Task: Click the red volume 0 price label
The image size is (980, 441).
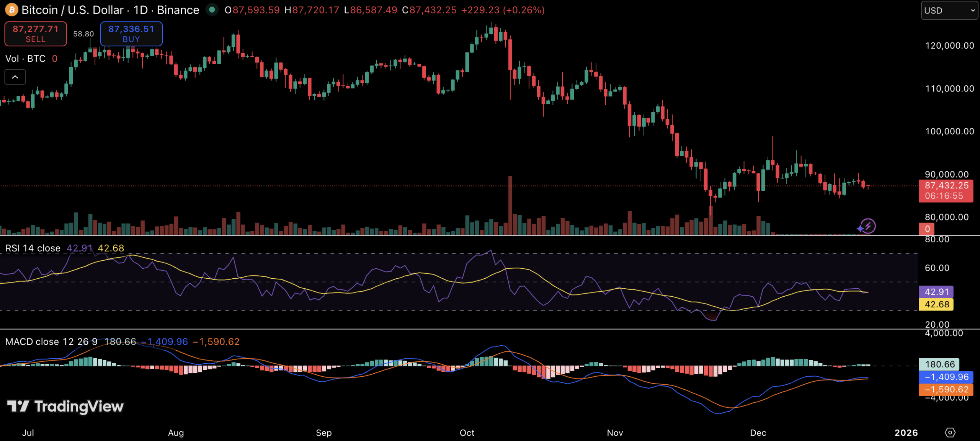Action: tap(927, 229)
